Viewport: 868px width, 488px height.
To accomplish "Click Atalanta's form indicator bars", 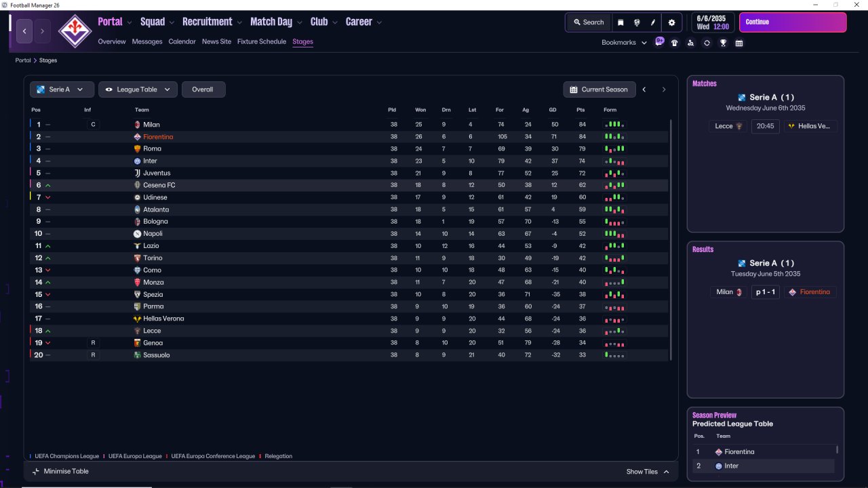I will (614, 209).
